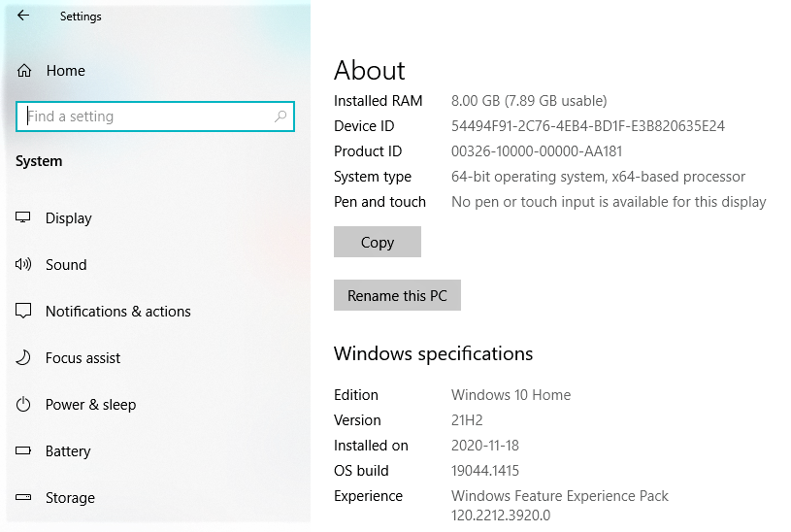Screen dimensions: 791x532
Task: Click the Copy button
Action: pos(378,242)
